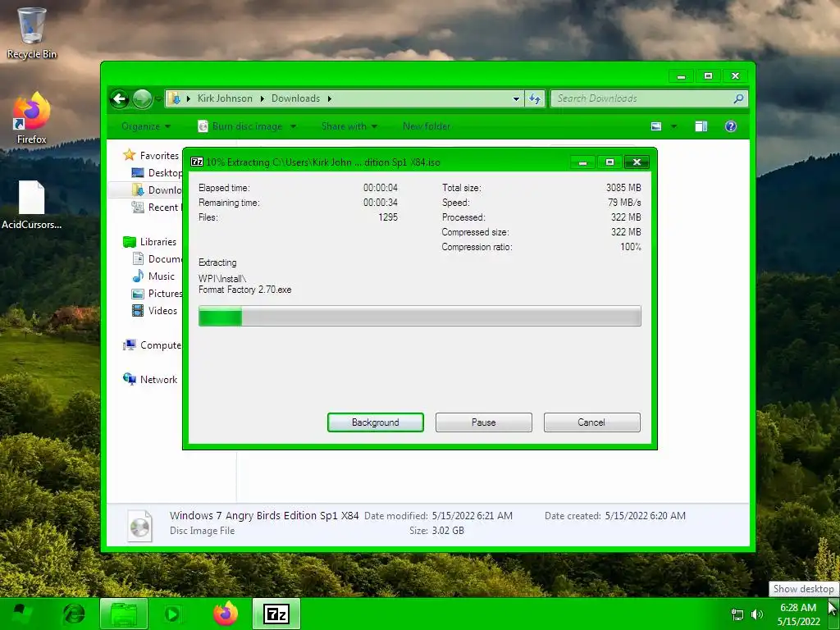Click the Remaining time value 00:00:34

(x=381, y=203)
